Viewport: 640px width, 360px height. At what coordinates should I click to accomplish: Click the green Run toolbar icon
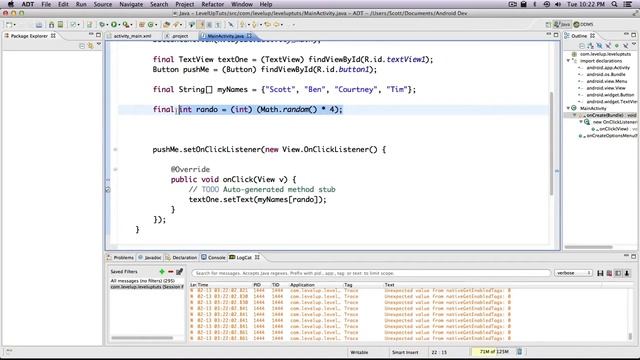pos(114,24)
